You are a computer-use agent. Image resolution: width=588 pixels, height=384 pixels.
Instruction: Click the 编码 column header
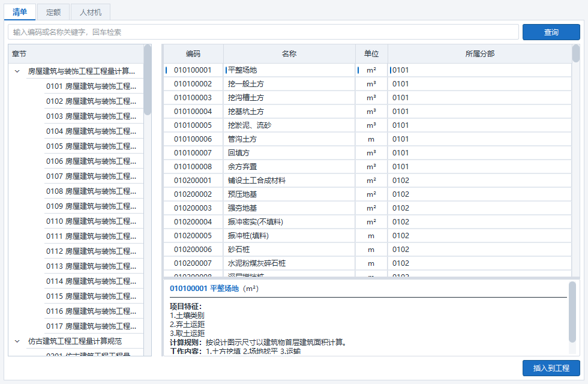click(x=193, y=53)
